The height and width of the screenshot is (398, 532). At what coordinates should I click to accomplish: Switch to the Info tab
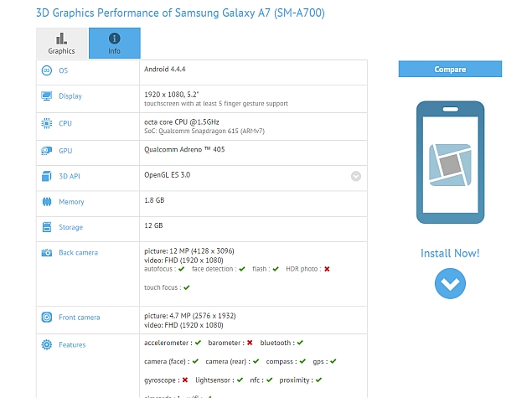pyautogui.click(x=115, y=43)
